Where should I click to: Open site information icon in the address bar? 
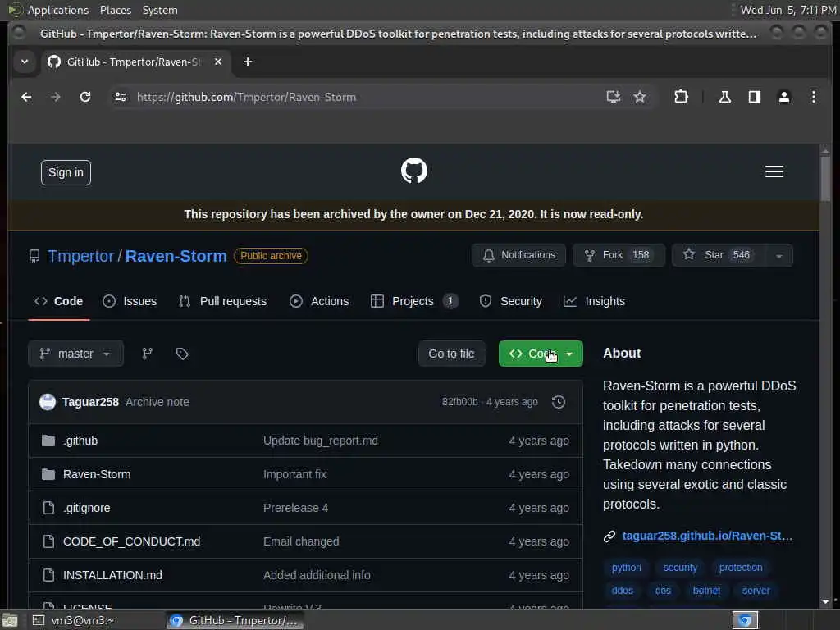[121, 97]
